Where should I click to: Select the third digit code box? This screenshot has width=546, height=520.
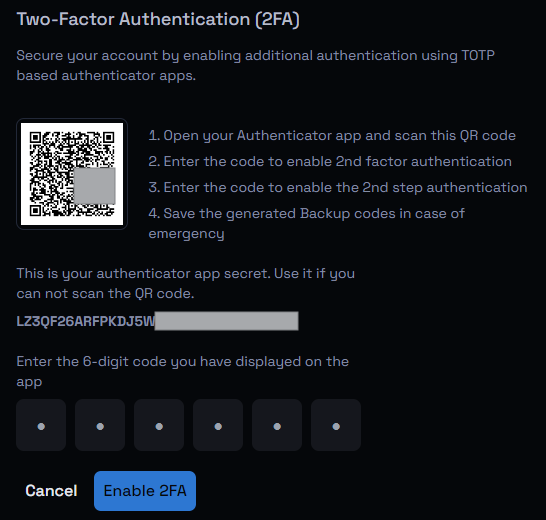pyautogui.click(x=159, y=425)
